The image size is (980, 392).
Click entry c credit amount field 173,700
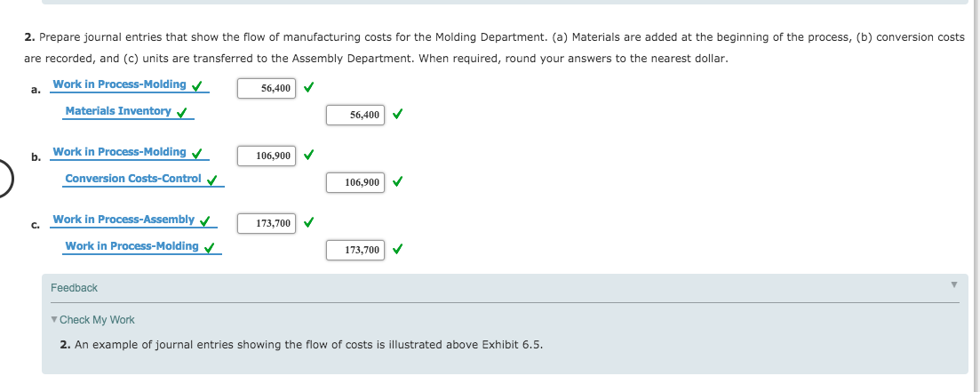(355, 250)
